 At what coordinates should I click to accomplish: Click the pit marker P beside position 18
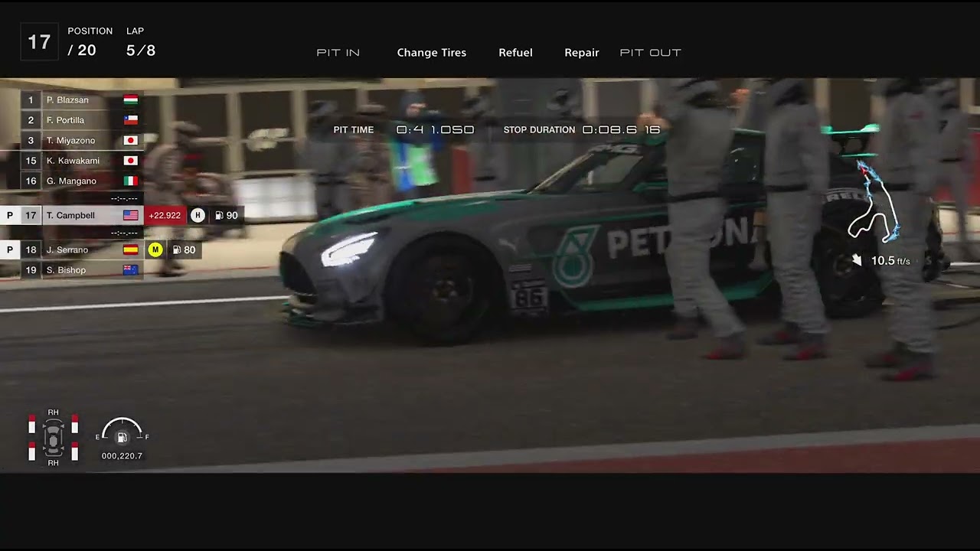(10, 249)
